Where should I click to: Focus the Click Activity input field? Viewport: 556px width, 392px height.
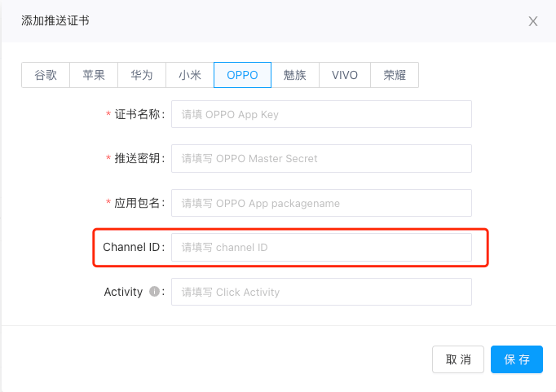tap(321, 292)
